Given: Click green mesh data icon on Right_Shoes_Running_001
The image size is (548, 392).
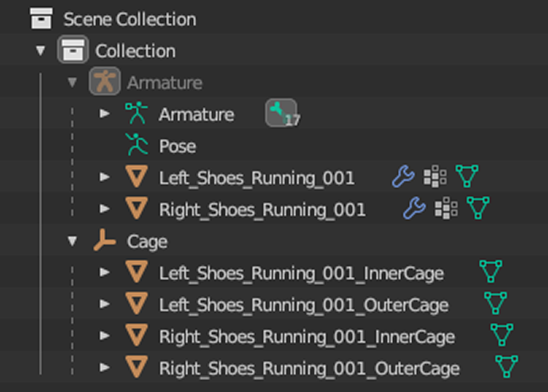Looking at the screenshot, I should 478,208.
